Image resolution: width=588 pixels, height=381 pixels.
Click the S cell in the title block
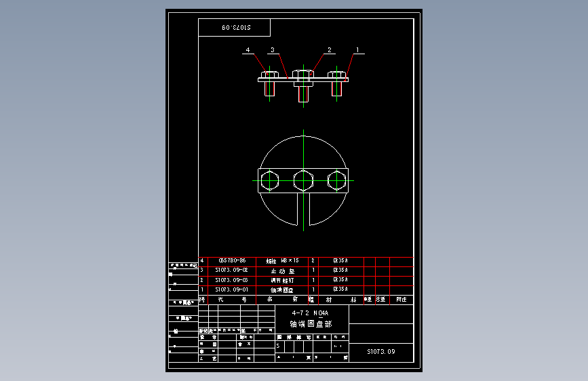(278, 346)
